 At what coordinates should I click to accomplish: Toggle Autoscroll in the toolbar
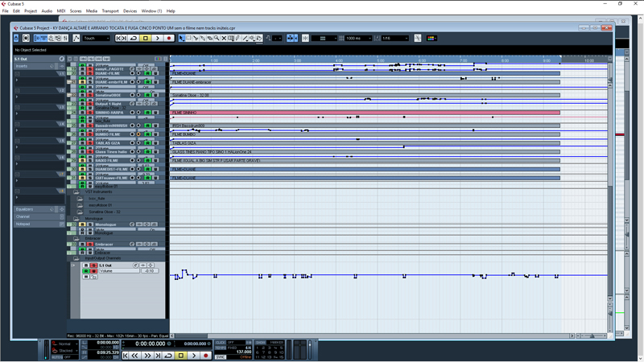291,38
